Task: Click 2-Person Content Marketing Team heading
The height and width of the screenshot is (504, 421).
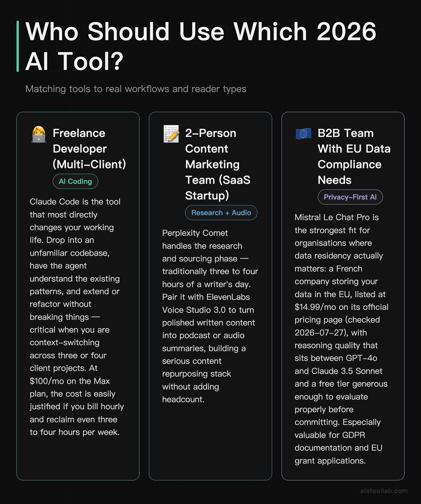Action: coord(218,164)
